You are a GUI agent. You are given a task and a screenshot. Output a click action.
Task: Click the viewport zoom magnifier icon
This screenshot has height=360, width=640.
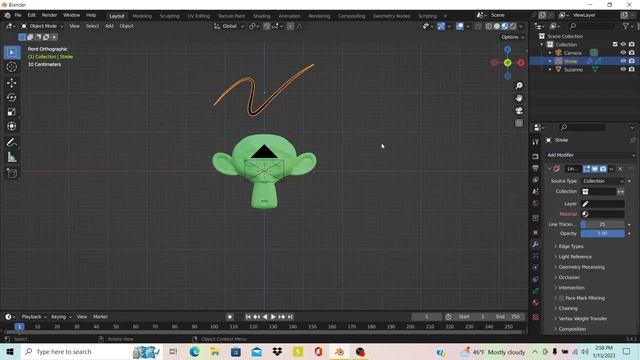point(519,85)
